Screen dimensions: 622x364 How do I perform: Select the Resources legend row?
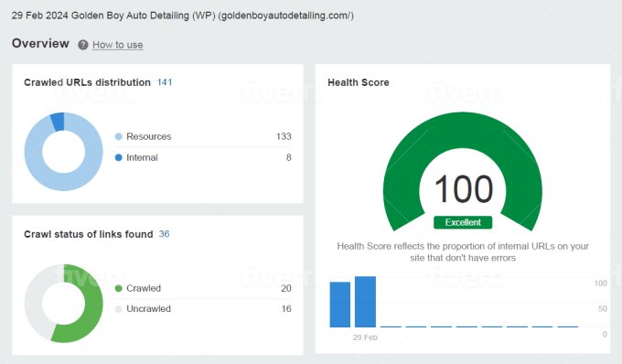click(203, 136)
